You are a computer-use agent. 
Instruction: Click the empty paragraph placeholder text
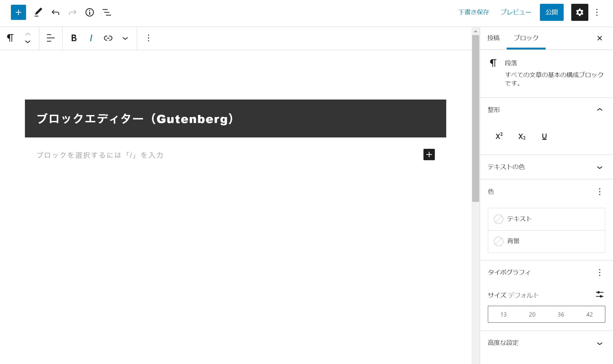(x=100, y=155)
